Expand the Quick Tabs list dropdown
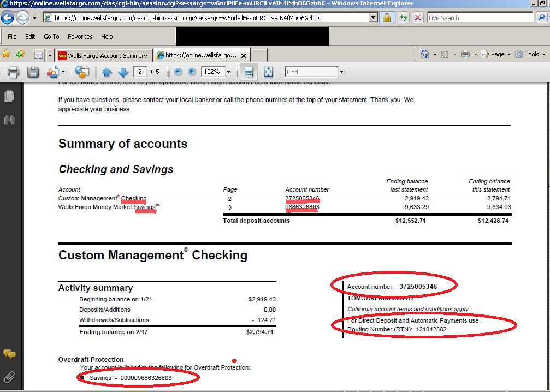The width and height of the screenshot is (550, 392). (x=50, y=55)
